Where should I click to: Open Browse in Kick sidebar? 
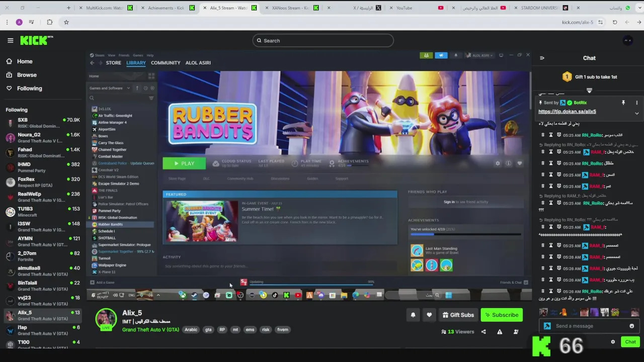click(x=21, y=75)
